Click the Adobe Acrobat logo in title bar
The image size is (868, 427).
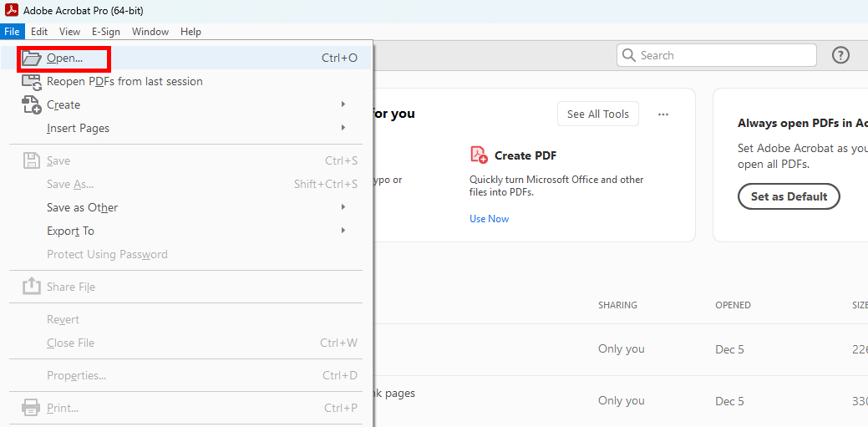click(x=12, y=10)
